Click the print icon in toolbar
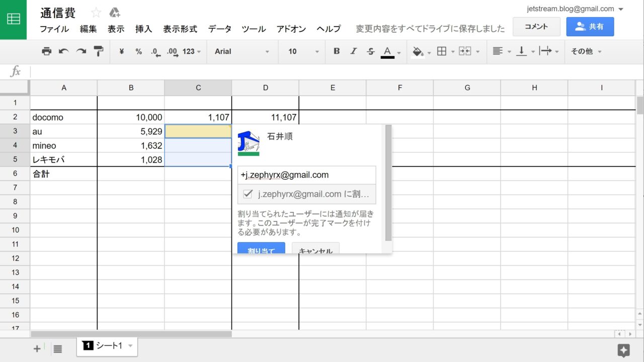 pyautogui.click(x=47, y=51)
